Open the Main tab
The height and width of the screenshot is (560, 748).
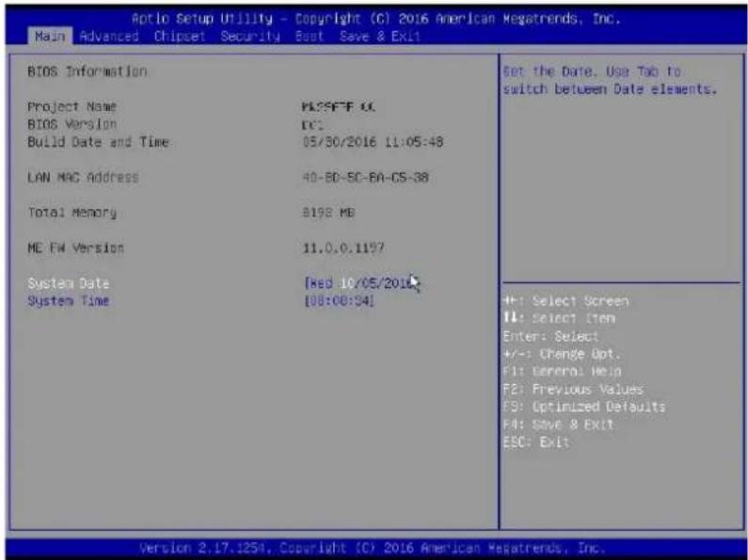[49, 37]
